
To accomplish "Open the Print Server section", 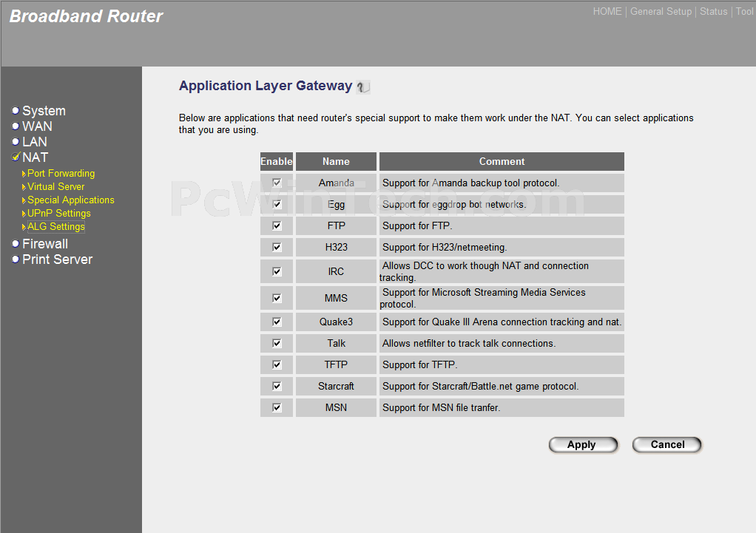I will point(58,259).
